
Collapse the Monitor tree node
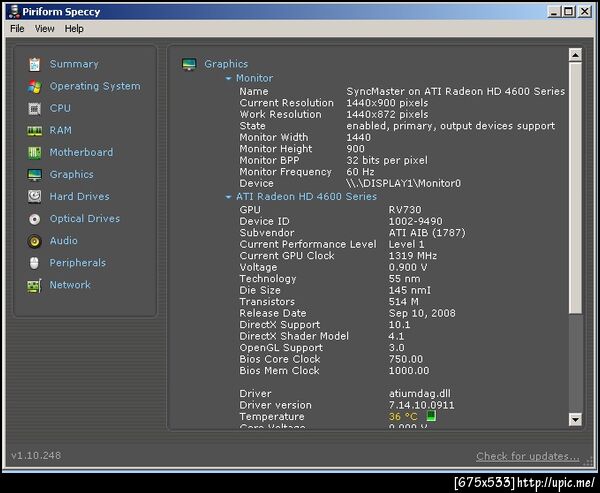(228, 78)
